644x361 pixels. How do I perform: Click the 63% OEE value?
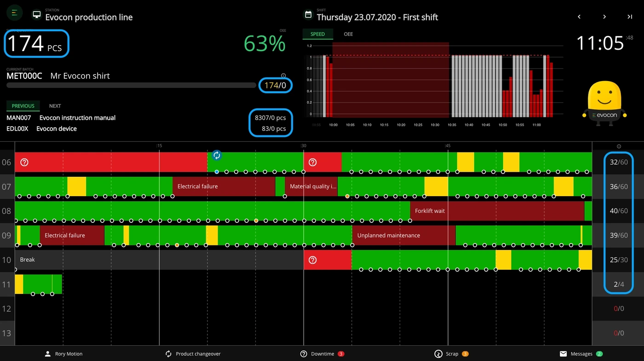[x=264, y=44]
